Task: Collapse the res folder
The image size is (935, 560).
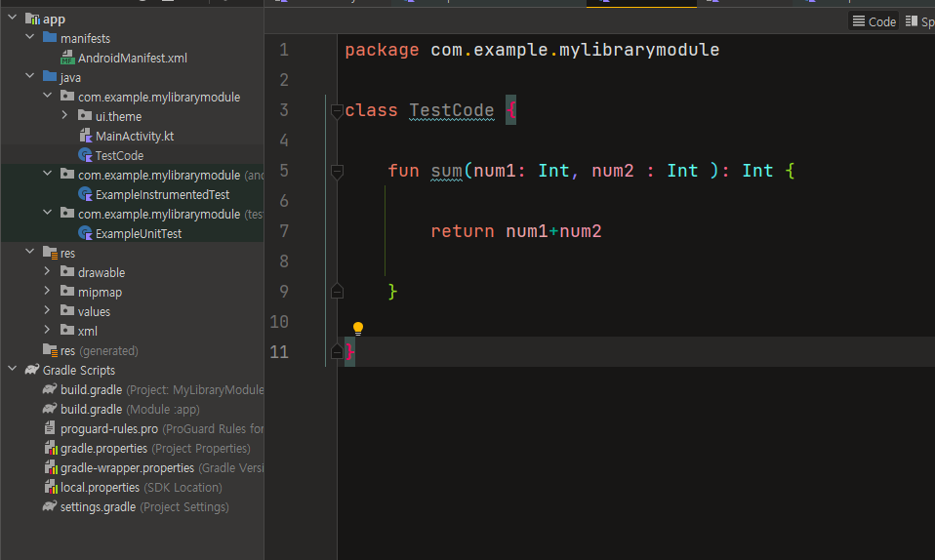Action: coord(30,252)
